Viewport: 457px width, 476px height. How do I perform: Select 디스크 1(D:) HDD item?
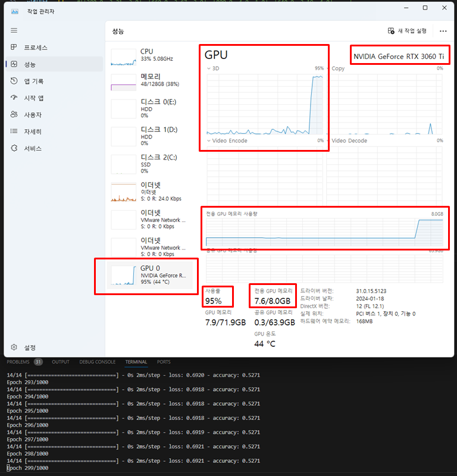[151, 136]
